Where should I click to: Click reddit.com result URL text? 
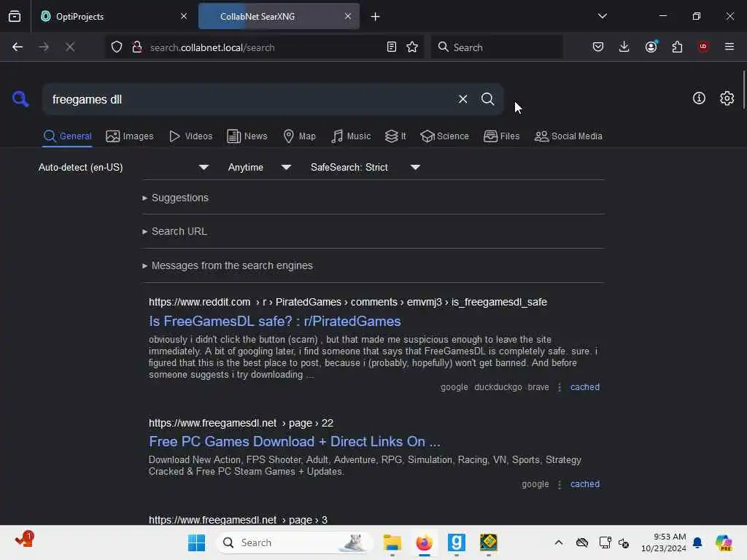point(348,302)
